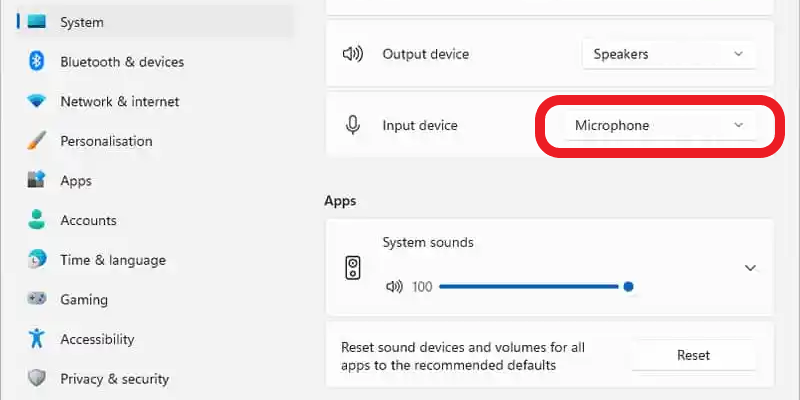Open Apps settings category

[x=76, y=181]
